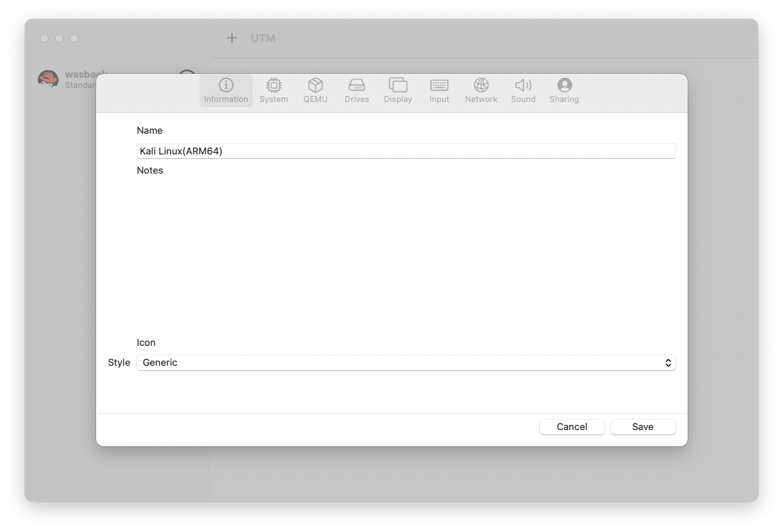Open the Input settings tab
This screenshot has width=783, height=532.
coord(439,91)
